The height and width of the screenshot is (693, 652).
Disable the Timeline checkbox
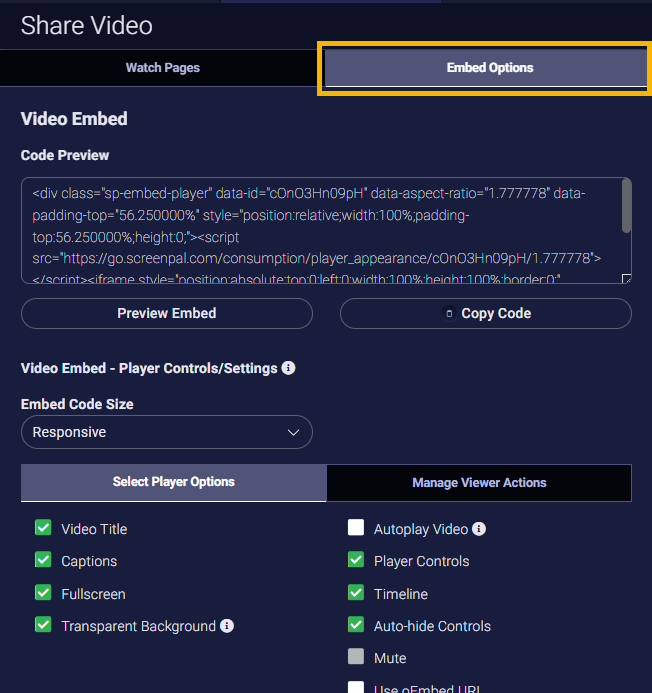pos(356,593)
